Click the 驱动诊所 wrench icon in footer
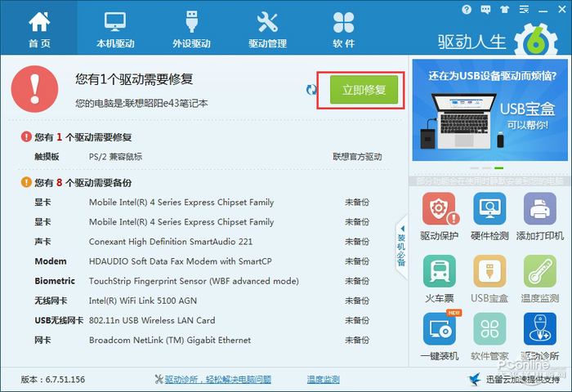Screen dimensions: 572x392 click(159, 380)
